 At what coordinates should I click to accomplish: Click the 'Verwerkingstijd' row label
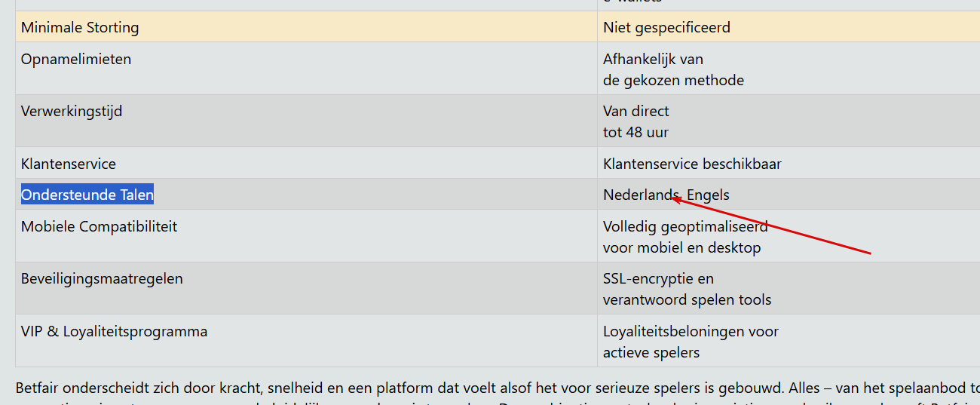point(72,112)
